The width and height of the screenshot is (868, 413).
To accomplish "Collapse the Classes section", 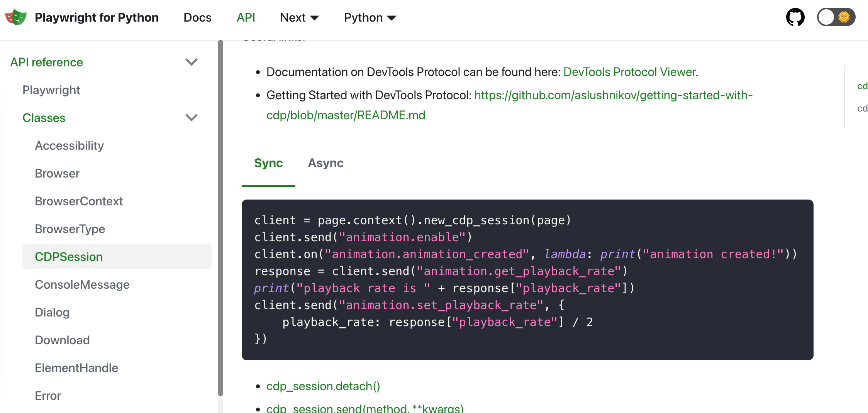I will [192, 117].
